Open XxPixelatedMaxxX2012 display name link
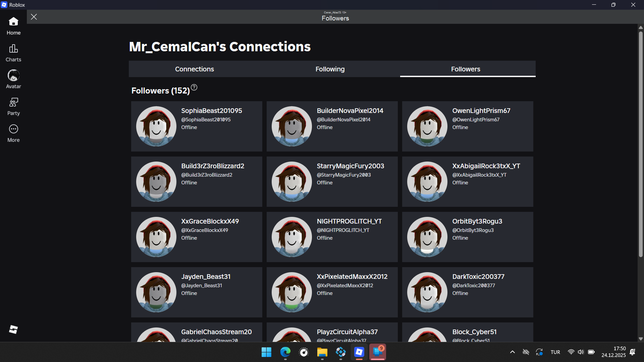This screenshot has height=362, width=644. pos(352,277)
